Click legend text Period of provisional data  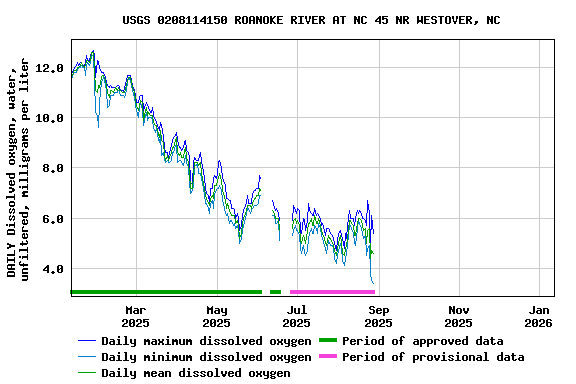pos(433,357)
